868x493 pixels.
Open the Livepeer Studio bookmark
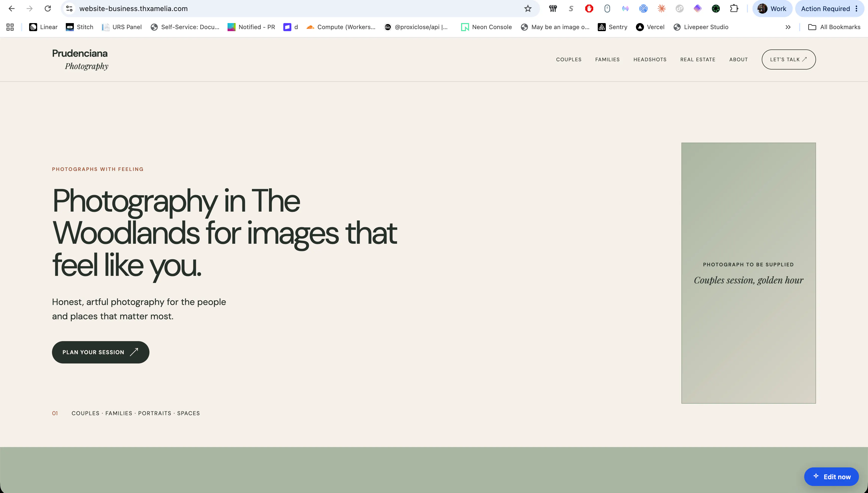click(x=701, y=27)
